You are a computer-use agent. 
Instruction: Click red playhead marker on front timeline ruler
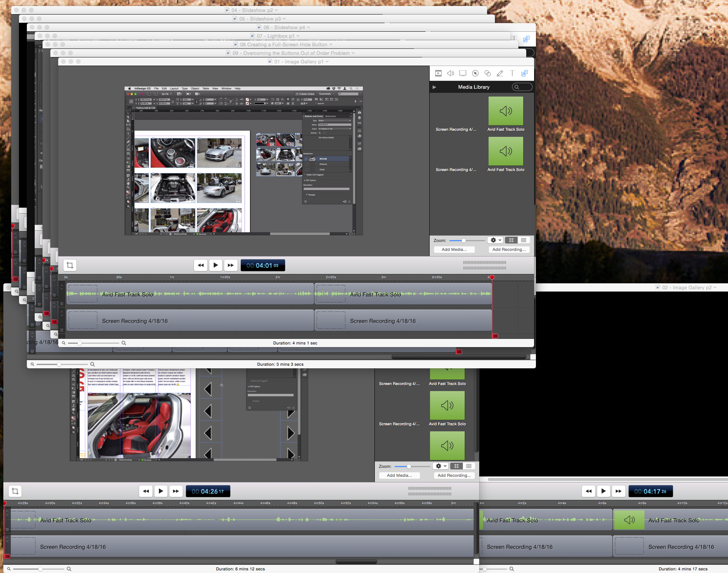(492, 277)
